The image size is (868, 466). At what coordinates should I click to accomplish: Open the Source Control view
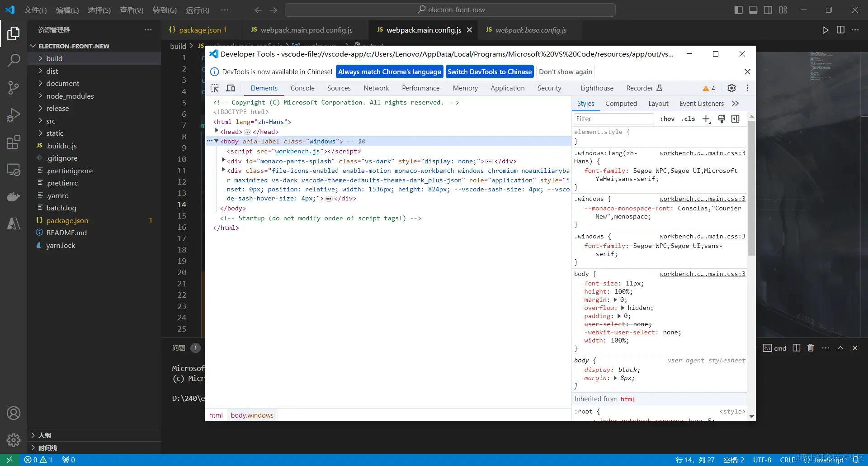[x=14, y=88]
